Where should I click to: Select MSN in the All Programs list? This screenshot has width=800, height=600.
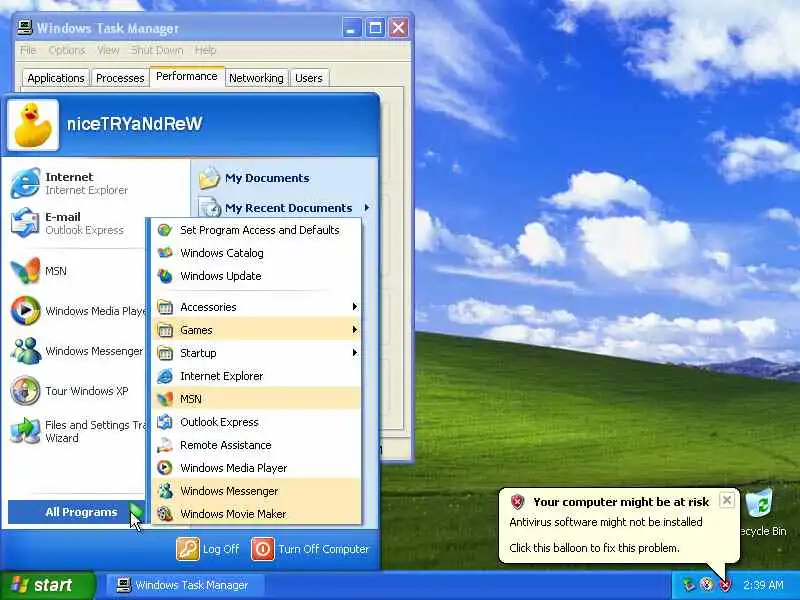(256, 399)
